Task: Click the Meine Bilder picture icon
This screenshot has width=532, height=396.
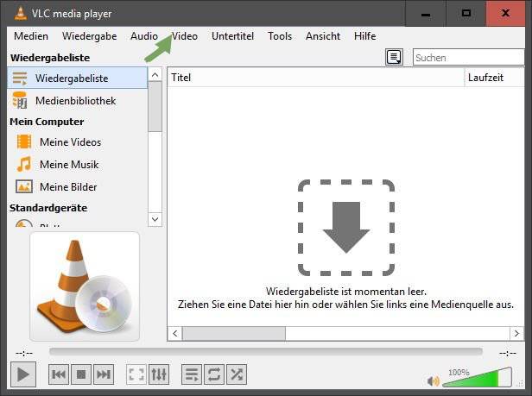Action: coord(24,186)
